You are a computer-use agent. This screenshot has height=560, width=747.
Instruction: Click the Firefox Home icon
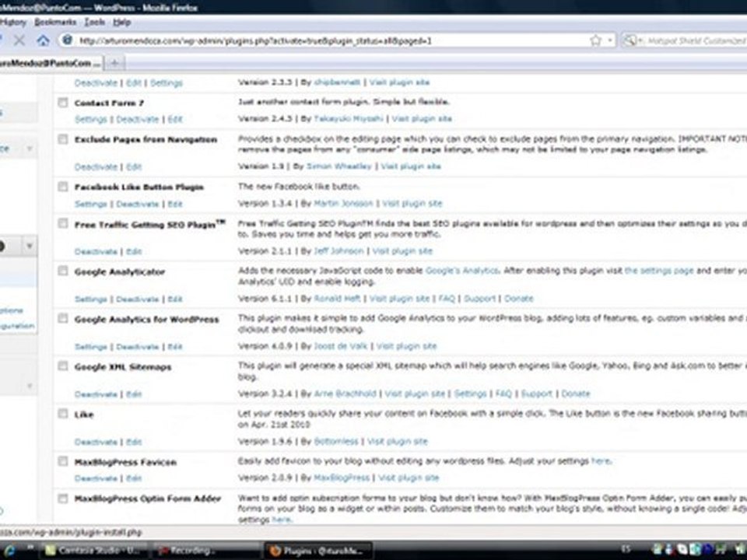[43, 40]
